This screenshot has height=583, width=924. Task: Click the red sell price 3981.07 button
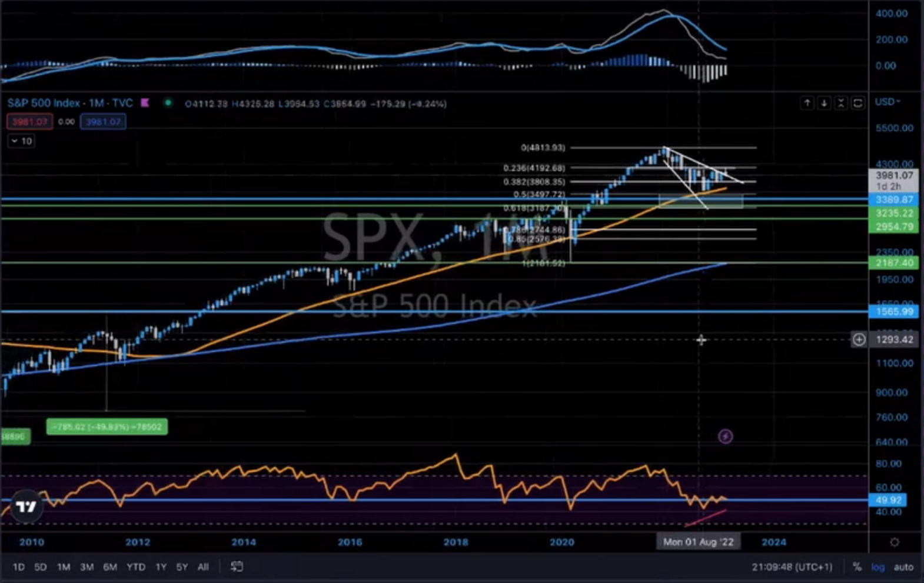click(x=29, y=122)
